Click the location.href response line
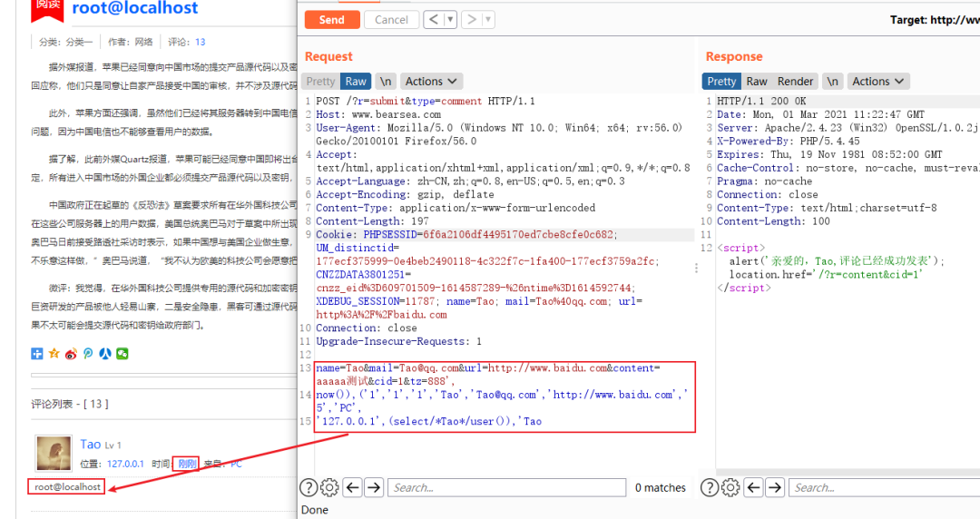This screenshot has height=519, width=980. (826, 275)
